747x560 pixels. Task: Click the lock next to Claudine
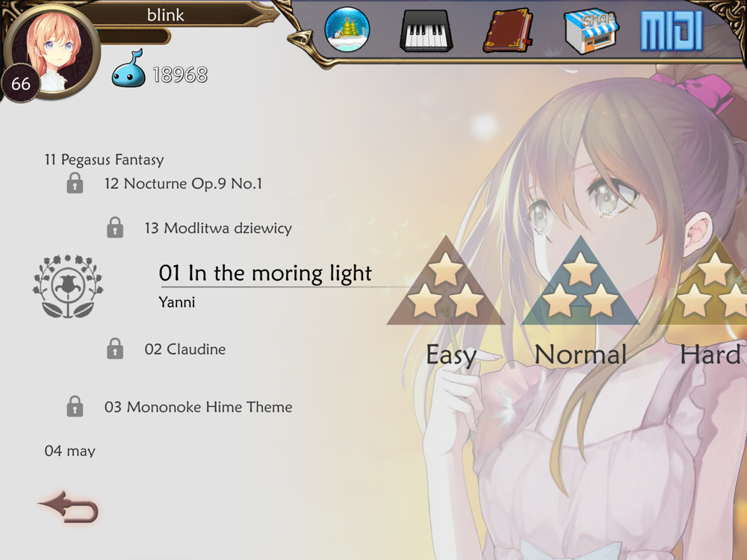[x=115, y=349]
